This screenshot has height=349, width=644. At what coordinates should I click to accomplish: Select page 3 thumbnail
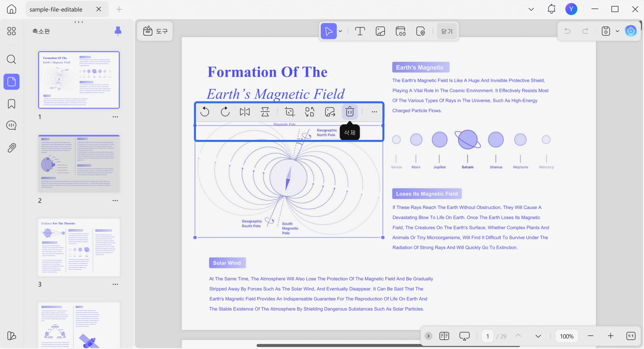79,247
